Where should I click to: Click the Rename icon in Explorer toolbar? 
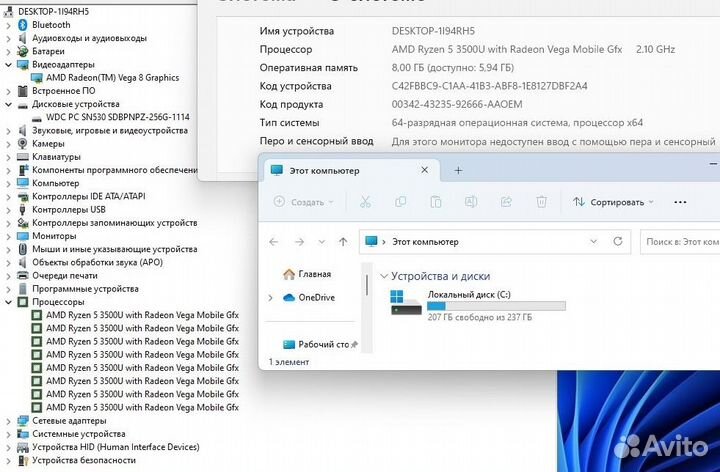coord(471,202)
